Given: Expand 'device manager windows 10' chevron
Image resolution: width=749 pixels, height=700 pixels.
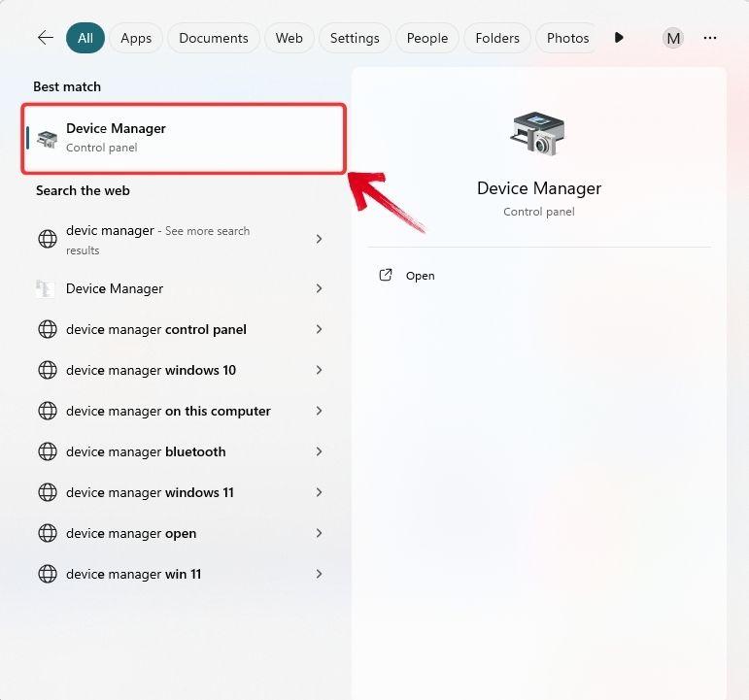Looking at the screenshot, I should click(319, 370).
